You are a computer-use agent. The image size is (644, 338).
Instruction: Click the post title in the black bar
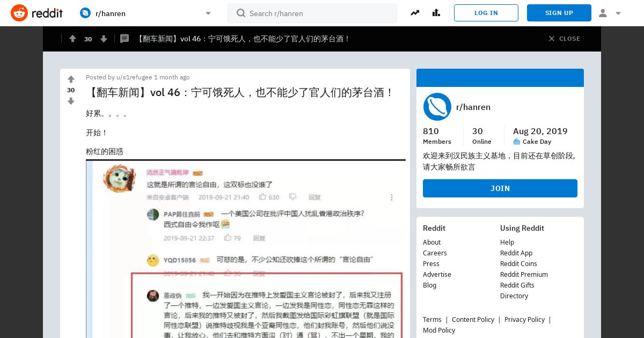(243, 39)
